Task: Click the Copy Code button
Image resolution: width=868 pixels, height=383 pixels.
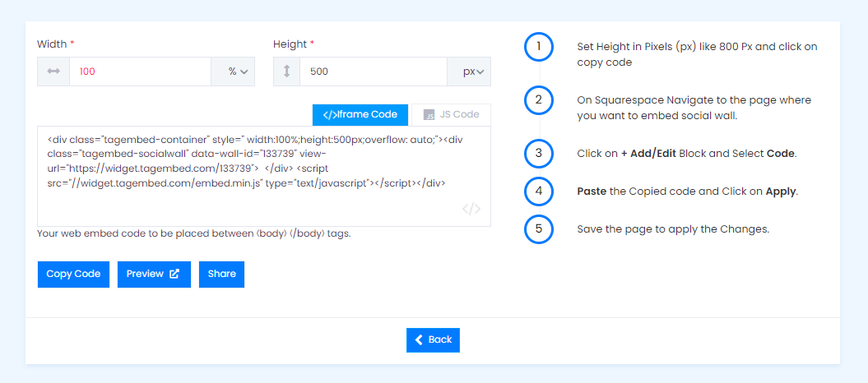Action: click(x=73, y=275)
